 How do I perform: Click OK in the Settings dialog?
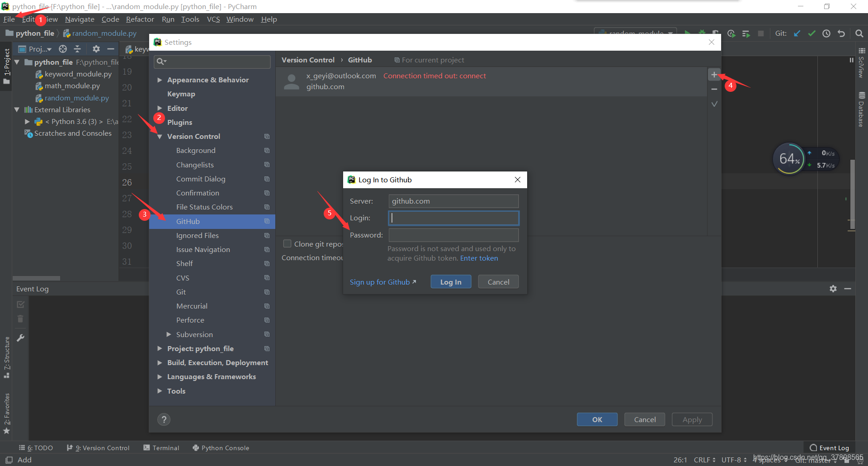(597, 419)
